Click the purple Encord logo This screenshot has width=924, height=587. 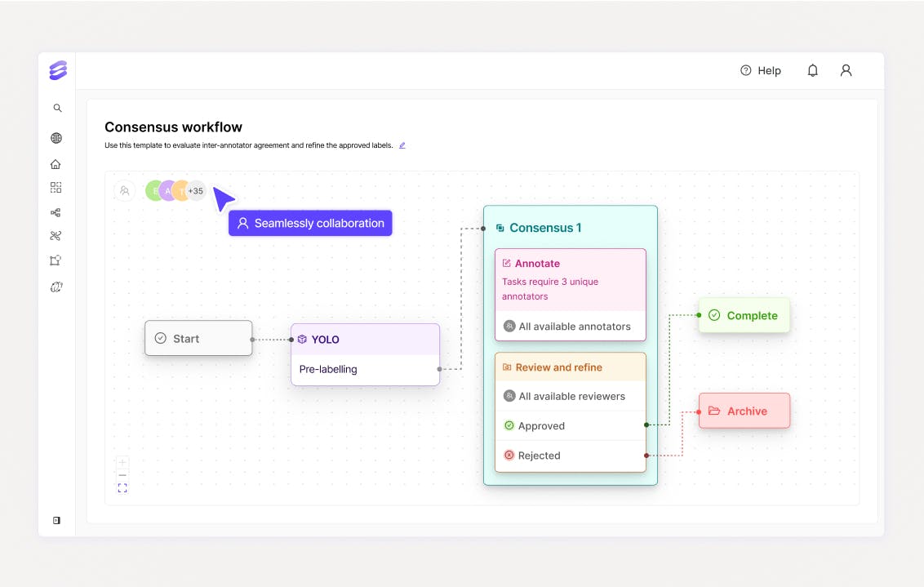56,71
